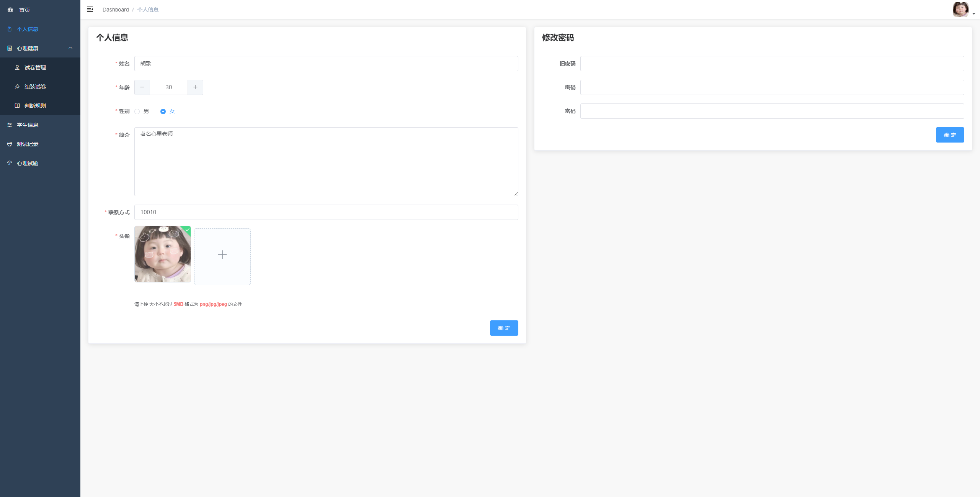Go to 心理试题 page
The width and height of the screenshot is (980, 497).
[40, 163]
